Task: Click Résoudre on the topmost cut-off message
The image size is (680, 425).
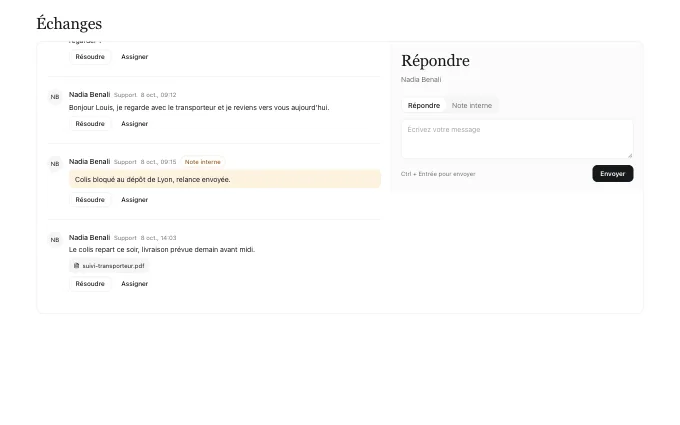Action: (90, 57)
